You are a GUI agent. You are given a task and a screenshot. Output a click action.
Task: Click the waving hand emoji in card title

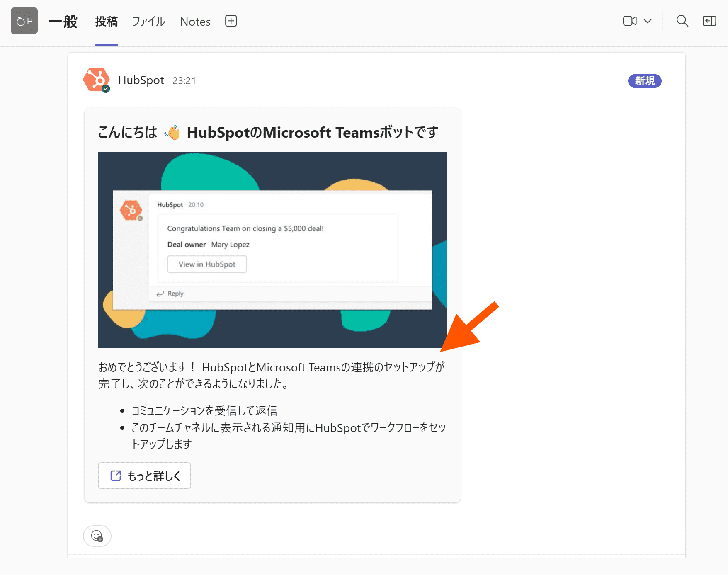coord(172,133)
